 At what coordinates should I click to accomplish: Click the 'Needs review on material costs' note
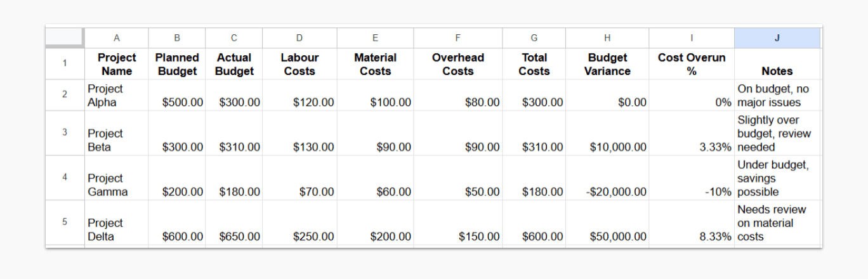[x=777, y=223]
